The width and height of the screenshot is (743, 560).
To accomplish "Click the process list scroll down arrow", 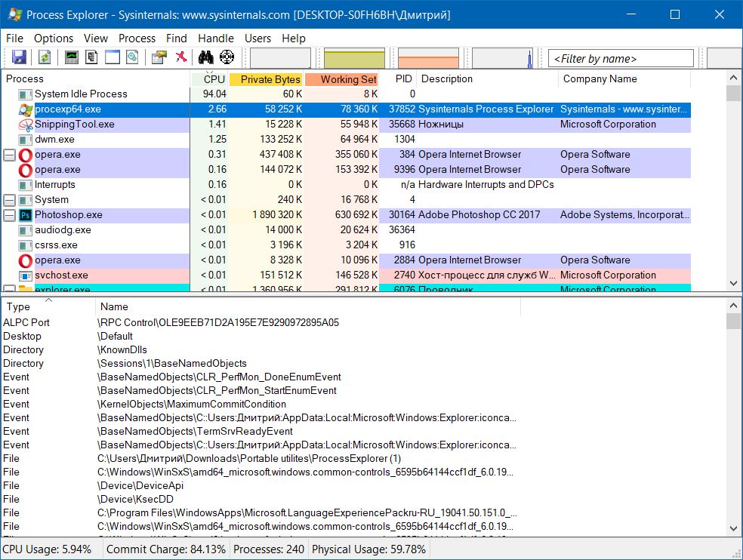I will point(733,283).
